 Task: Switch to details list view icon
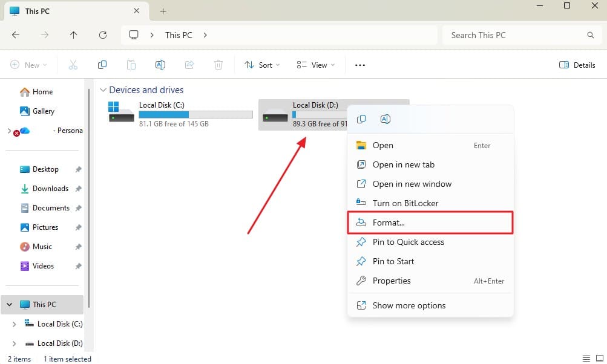tap(586, 358)
